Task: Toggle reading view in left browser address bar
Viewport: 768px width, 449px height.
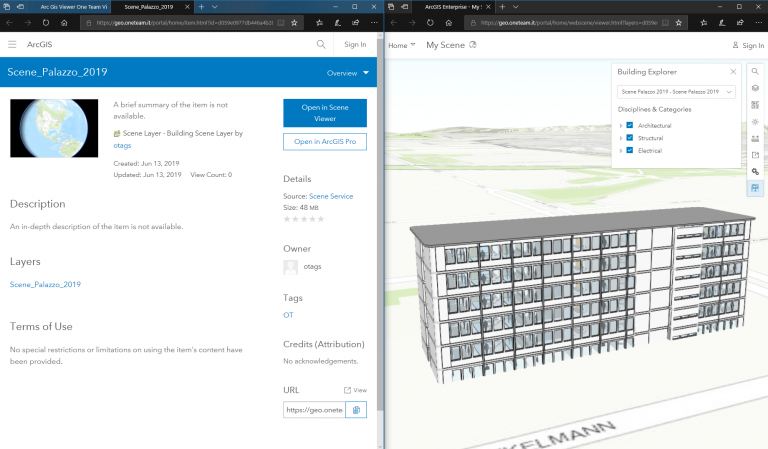Action: [281, 23]
